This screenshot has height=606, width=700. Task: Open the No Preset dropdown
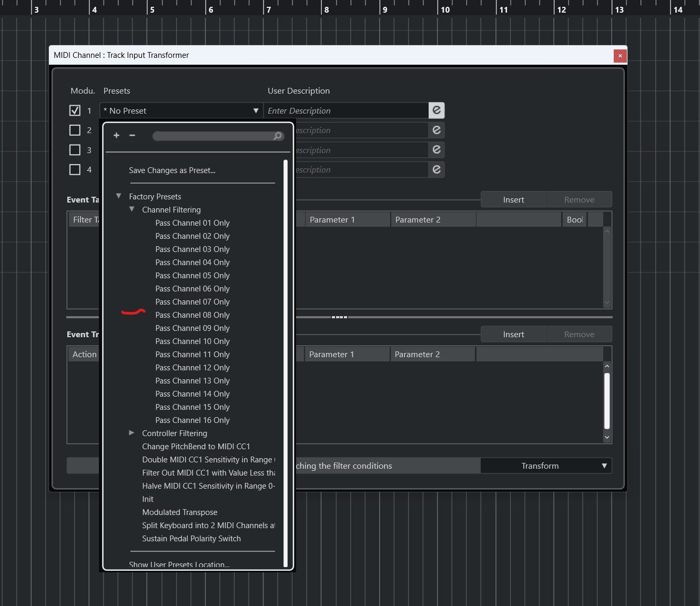(x=181, y=110)
